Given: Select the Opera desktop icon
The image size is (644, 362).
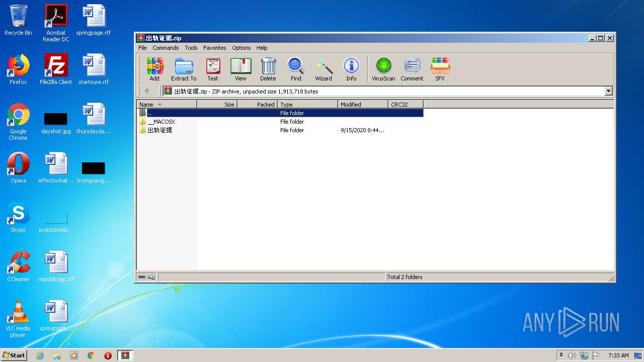Looking at the screenshot, I should 18,168.
